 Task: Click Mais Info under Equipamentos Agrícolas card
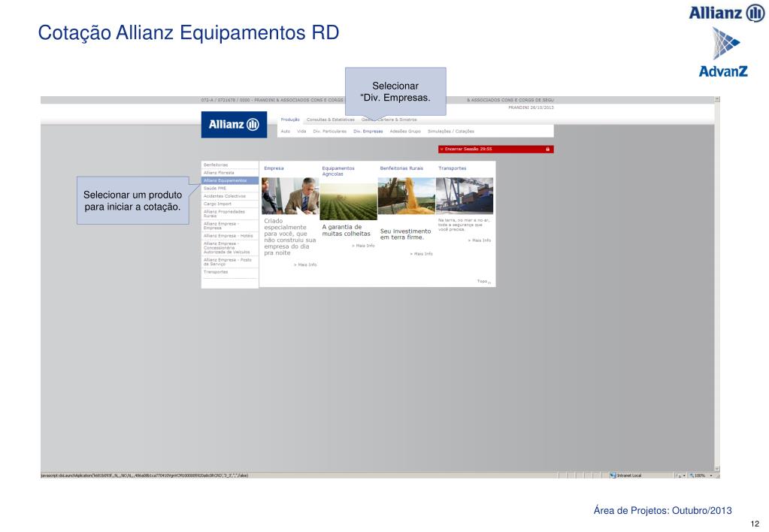click(x=363, y=246)
